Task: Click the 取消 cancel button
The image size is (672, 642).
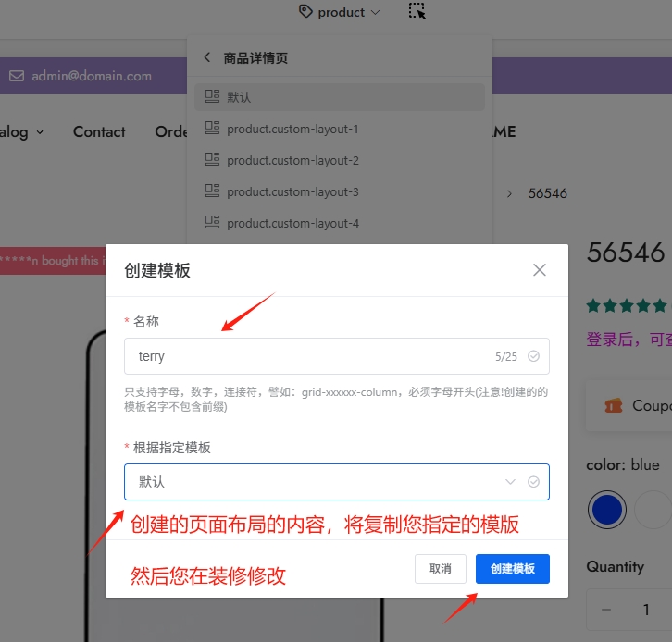Action: click(x=440, y=569)
